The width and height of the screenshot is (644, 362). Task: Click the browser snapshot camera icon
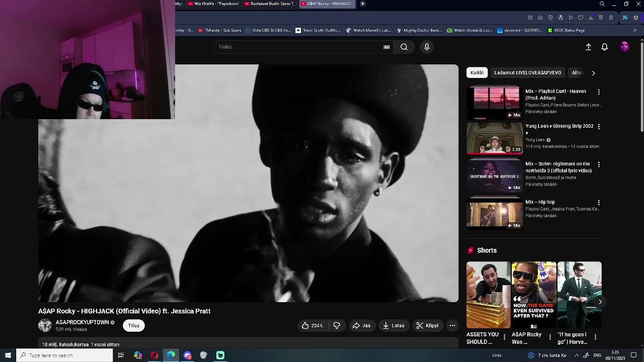pyautogui.click(x=540, y=18)
